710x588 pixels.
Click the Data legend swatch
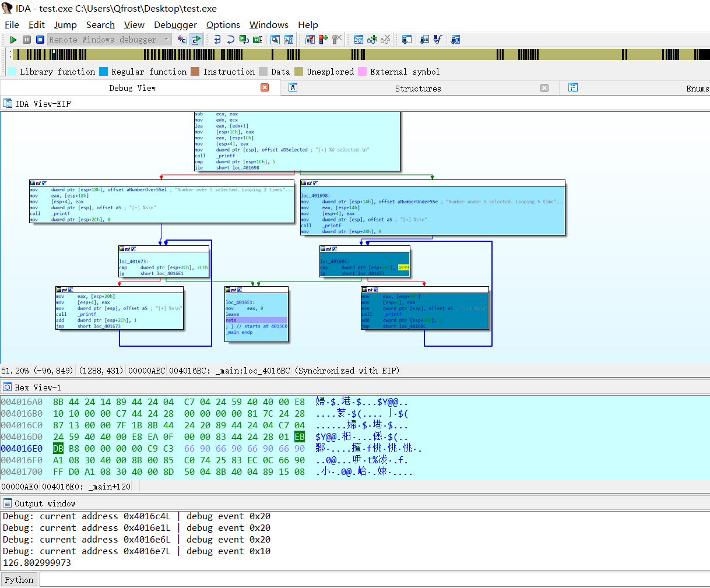pos(263,71)
